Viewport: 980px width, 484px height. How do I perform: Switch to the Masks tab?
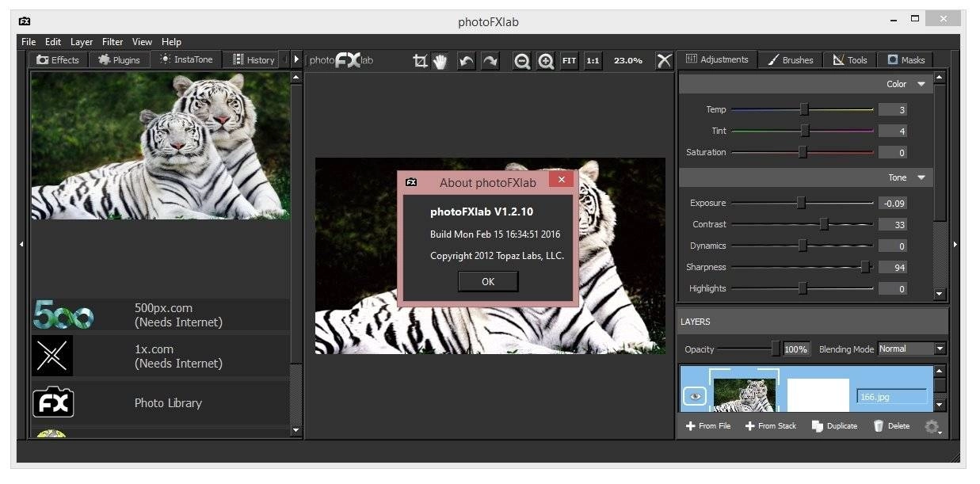point(906,59)
